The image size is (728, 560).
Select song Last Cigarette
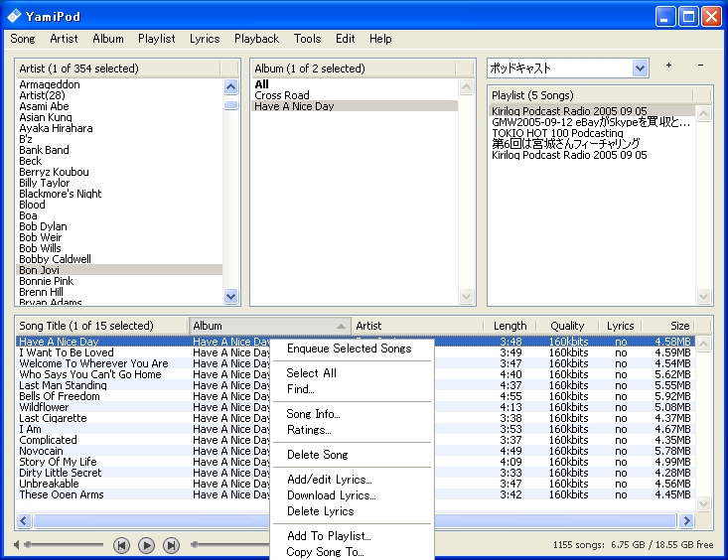click(x=53, y=418)
